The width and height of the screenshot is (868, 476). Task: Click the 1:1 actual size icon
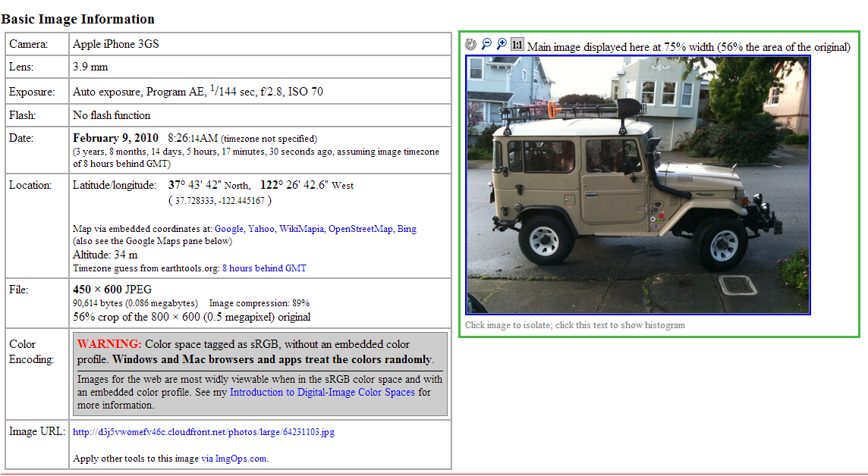coord(517,45)
